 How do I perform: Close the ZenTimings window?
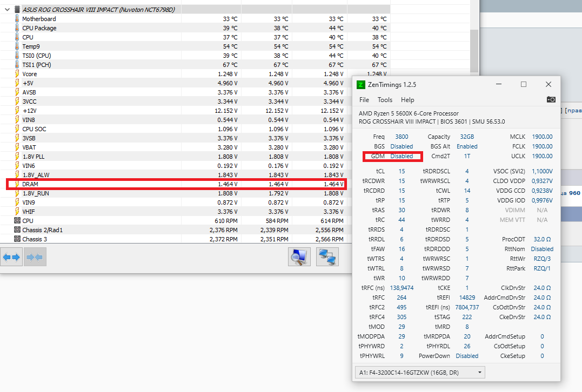tap(548, 84)
